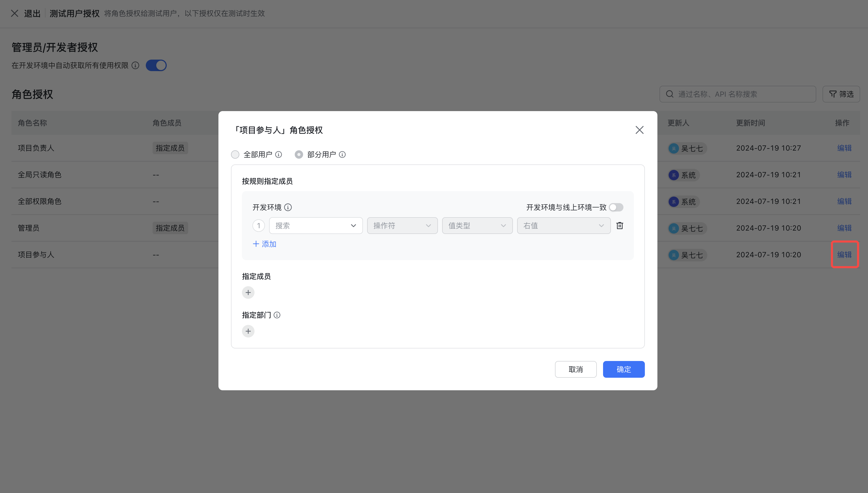Click 吴七七 avatar in 项目参与人 row

point(673,255)
